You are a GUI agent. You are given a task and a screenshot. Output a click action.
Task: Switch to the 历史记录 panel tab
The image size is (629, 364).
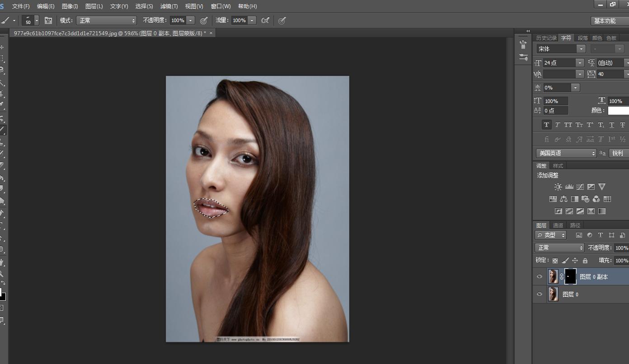(x=546, y=38)
